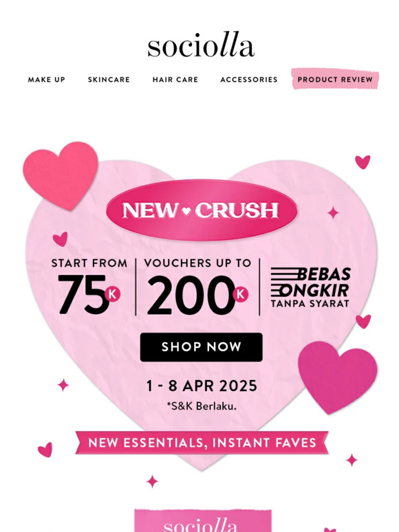399x532 pixels.
Task: Open the MAKE UP menu
Action: click(47, 80)
